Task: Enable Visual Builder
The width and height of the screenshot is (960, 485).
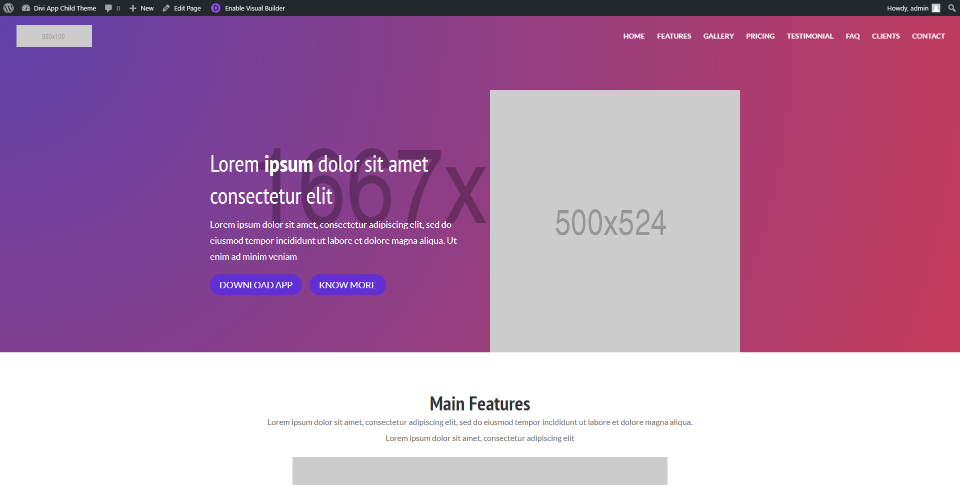Action: 248,8
